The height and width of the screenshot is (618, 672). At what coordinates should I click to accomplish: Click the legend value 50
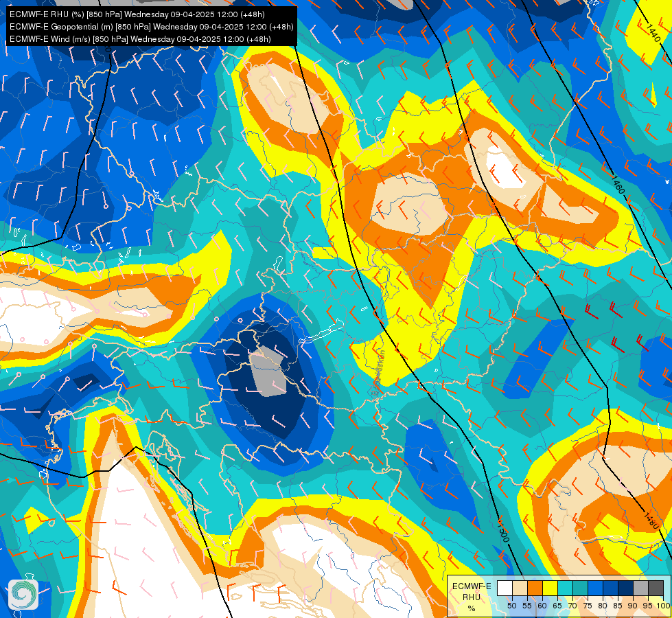(512, 606)
